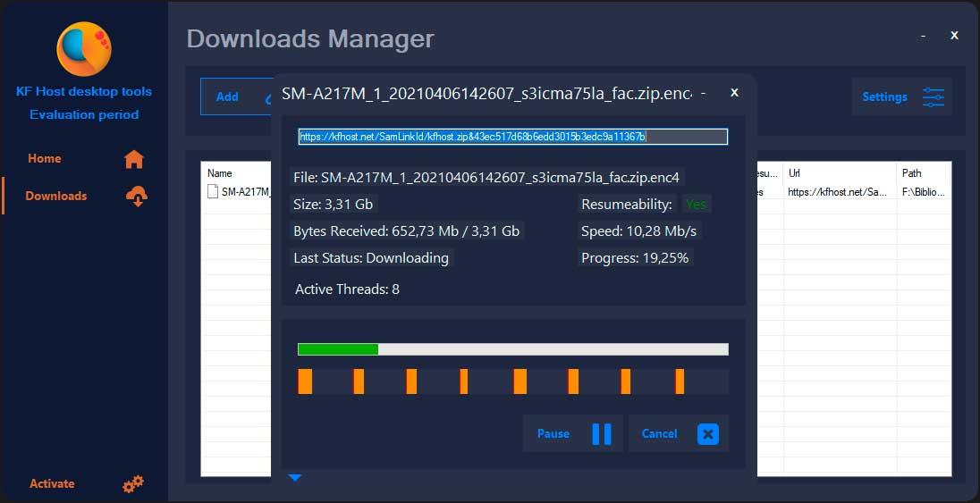The image size is (980, 503).
Task: Click the last orange thread segment
Action: [680, 381]
